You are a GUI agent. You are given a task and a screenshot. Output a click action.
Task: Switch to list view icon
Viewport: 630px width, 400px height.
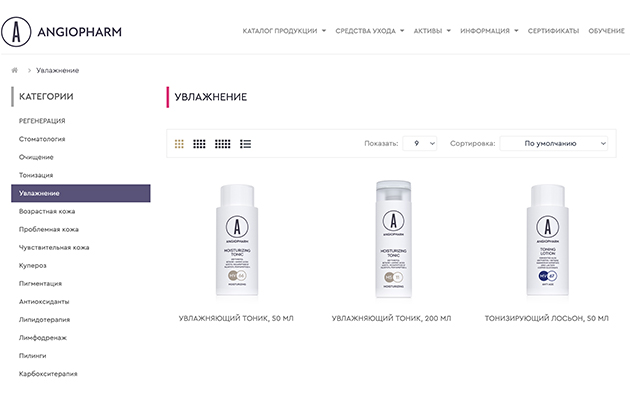tap(245, 144)
